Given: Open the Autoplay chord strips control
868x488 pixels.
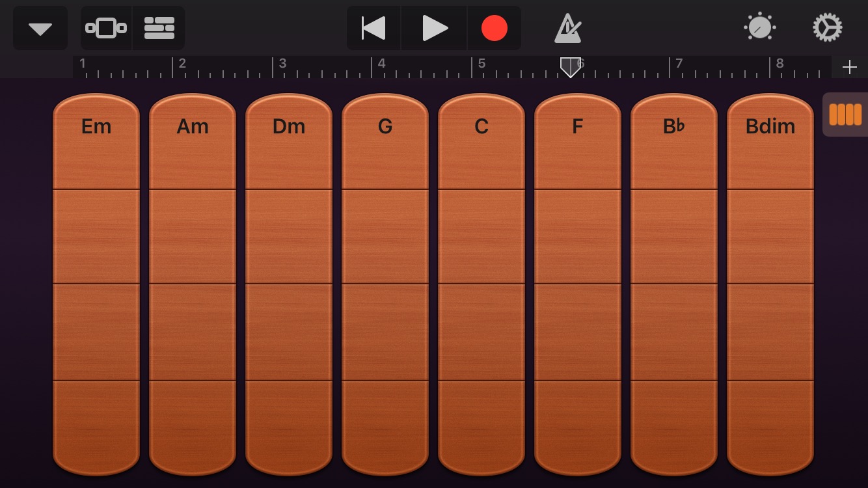Looking at the screenshot, I should 845,115.
